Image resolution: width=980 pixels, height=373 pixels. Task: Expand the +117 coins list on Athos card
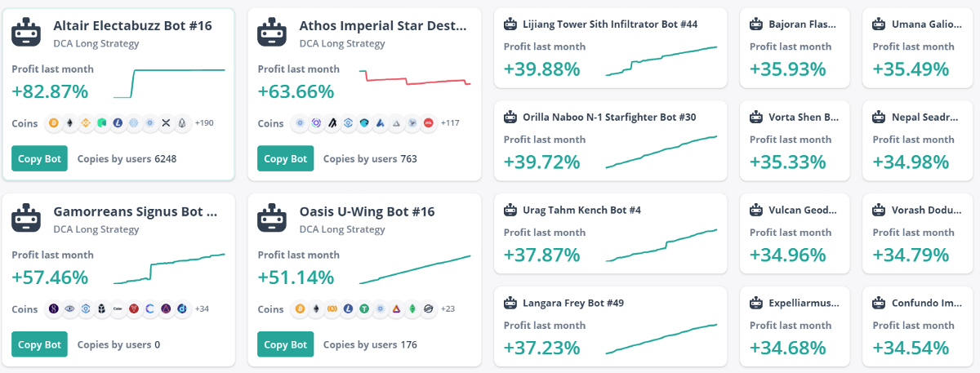(x=450, y=123)
